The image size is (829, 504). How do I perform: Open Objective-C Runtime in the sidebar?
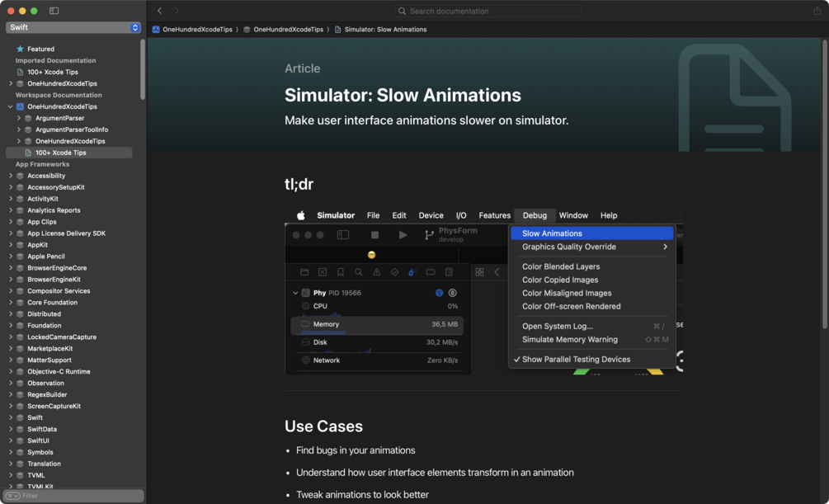59,372
